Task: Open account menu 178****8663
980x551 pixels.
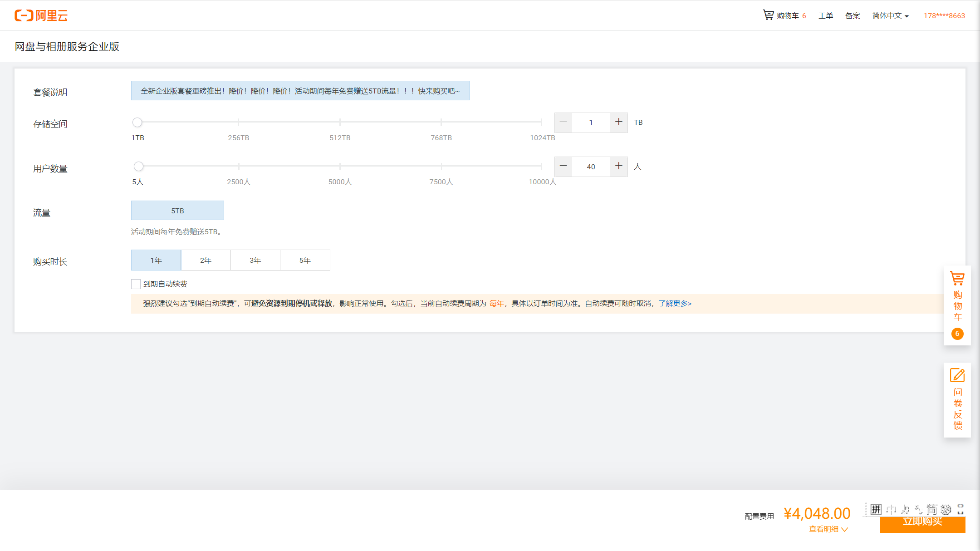Action: 944,16
